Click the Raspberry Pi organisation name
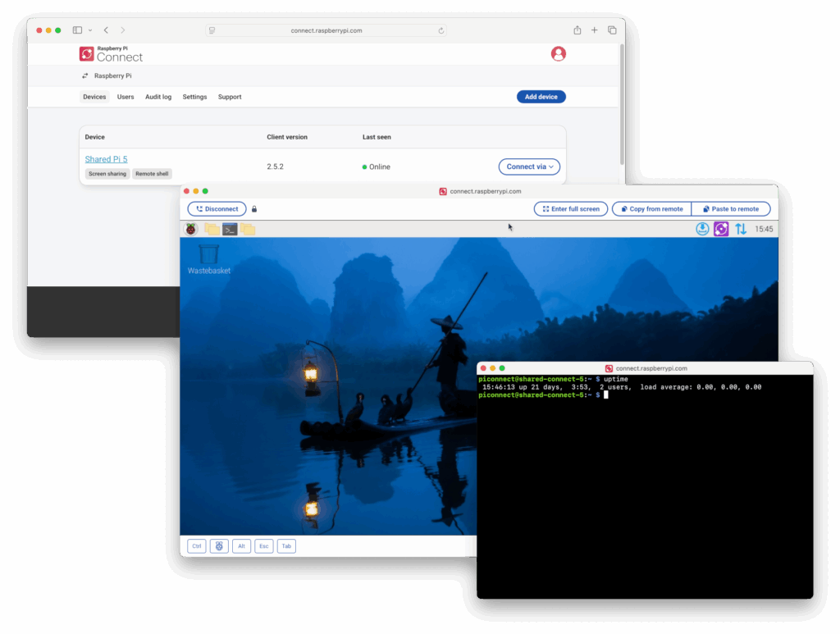 [x=112, y=75]
